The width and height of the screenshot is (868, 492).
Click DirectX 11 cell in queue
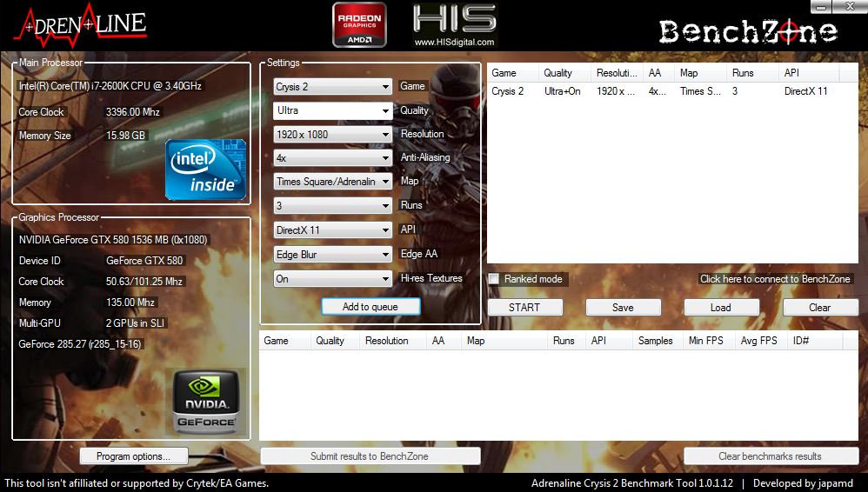click(806, 91)
